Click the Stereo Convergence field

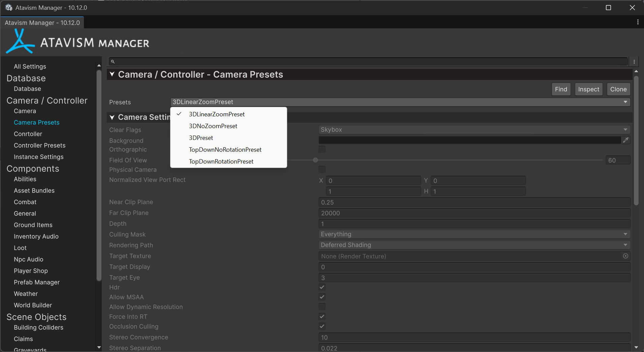(474, 338)
